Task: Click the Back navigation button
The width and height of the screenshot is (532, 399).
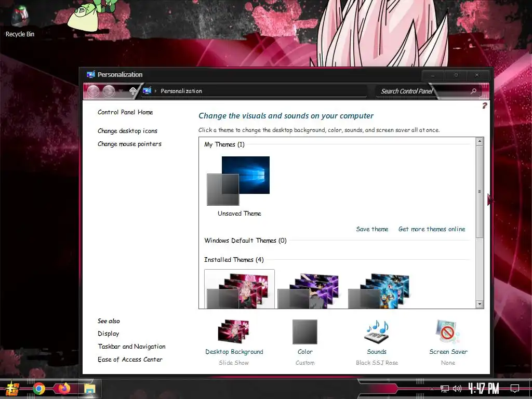Action: (94, 91)
